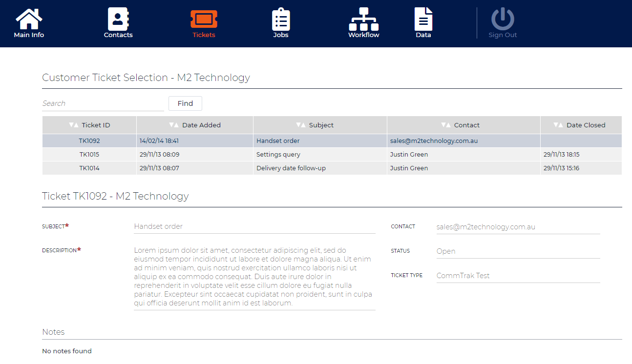Screen dimensions: 632x364
Task: Click the Find button
Action: click(x=185, y=103)
